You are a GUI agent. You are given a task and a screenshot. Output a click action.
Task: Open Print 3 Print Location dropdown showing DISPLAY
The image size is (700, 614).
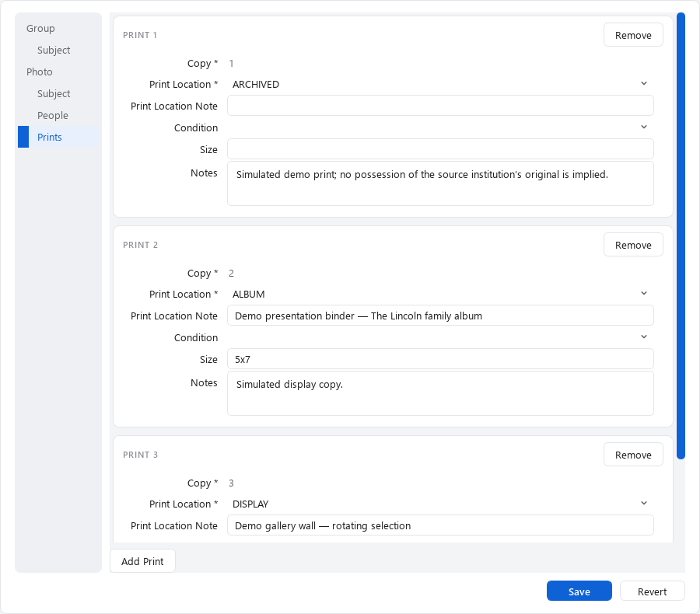coord(440,504)
